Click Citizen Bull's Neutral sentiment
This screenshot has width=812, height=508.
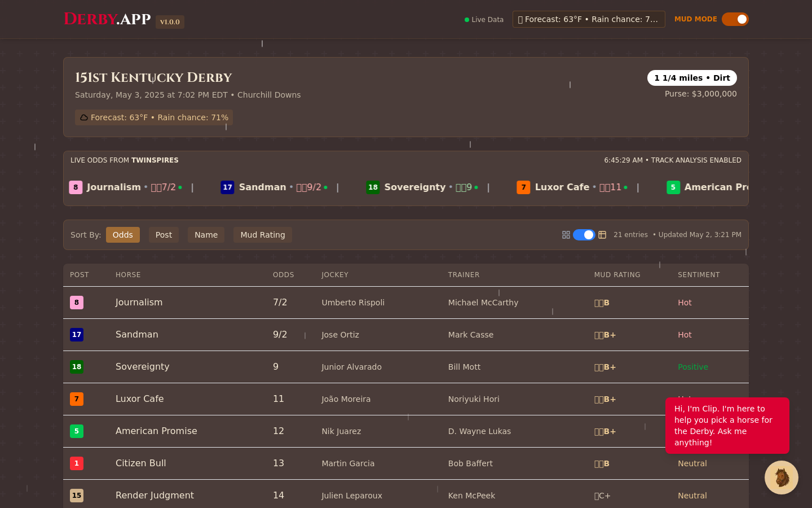click(x=692, y=463)
